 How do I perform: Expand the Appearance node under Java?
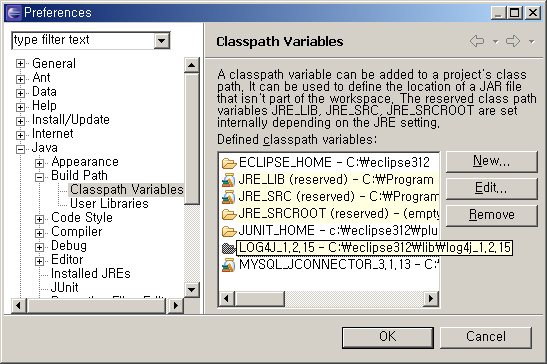click(39, 163)
